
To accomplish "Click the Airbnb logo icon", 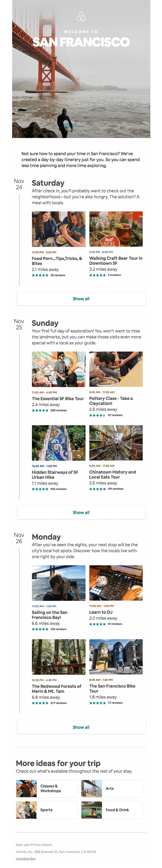I will (81, 16).
